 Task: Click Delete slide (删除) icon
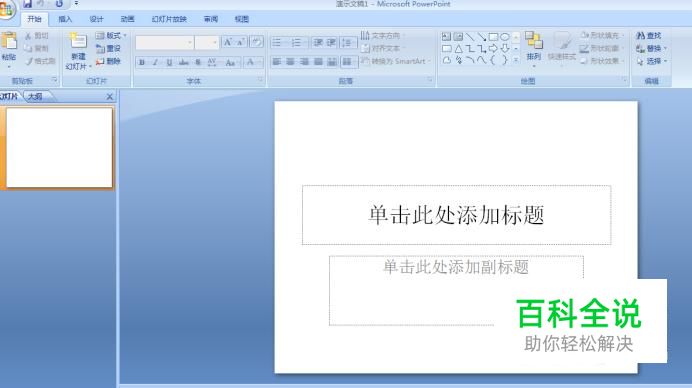coord(100,61)
